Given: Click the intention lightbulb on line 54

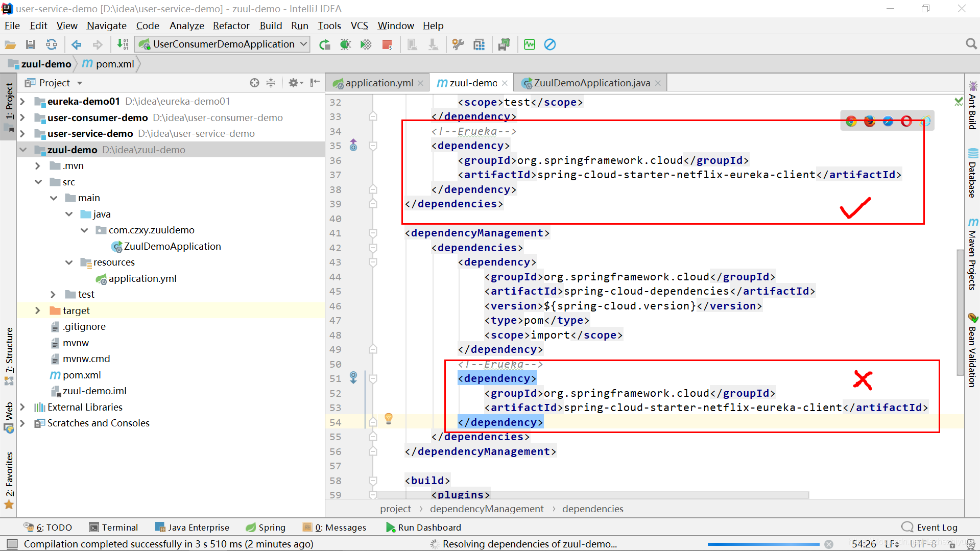Looking at the screenshot, I should click(x=389, y=419).
